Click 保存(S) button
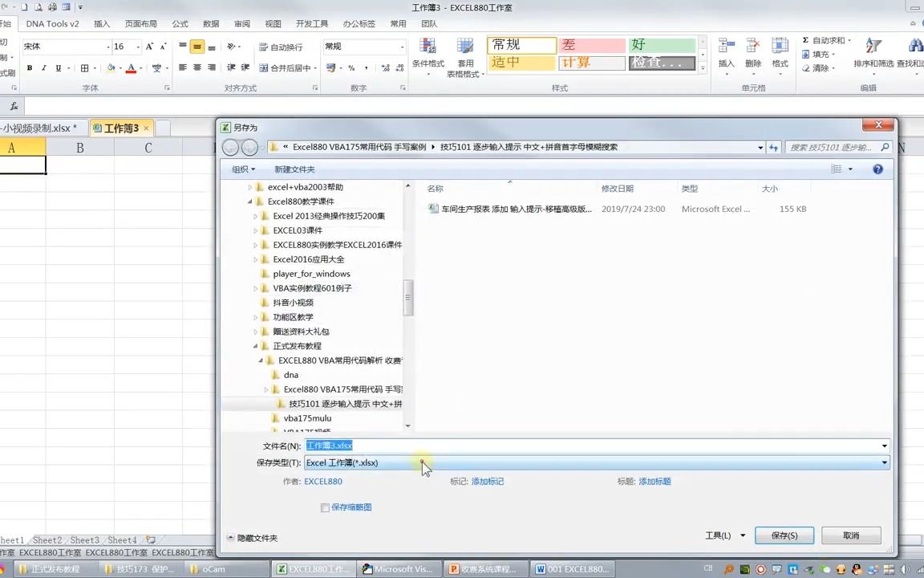 784,535
